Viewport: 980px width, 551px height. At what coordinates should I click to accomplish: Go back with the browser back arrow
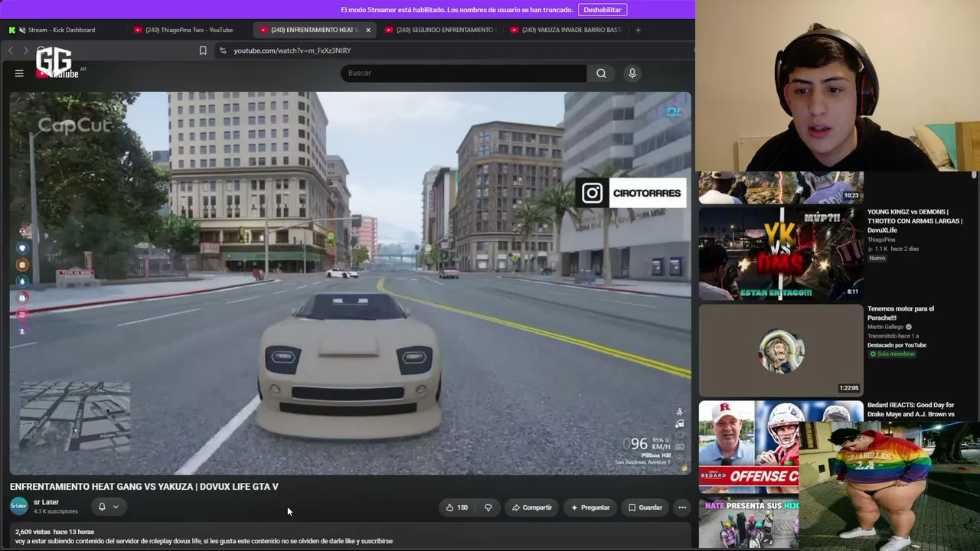[x=11, y=51]
